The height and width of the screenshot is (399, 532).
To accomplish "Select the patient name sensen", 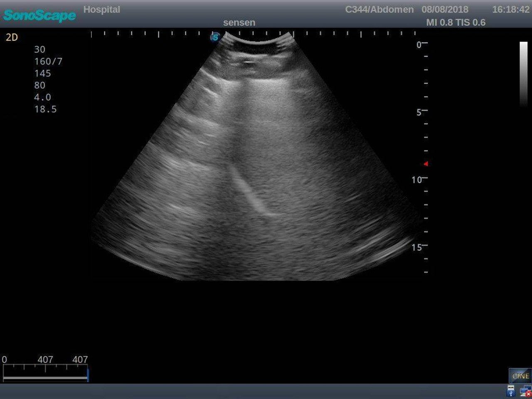I will point(240,22).
